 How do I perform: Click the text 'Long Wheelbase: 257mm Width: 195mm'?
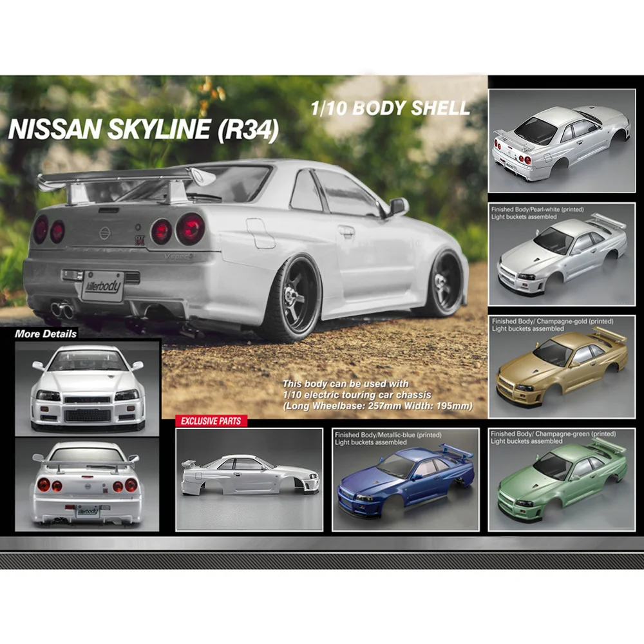[x=378, y=406]
